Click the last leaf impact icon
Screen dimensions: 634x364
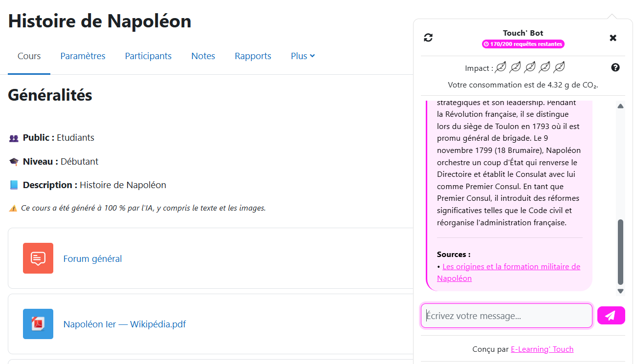559,67
